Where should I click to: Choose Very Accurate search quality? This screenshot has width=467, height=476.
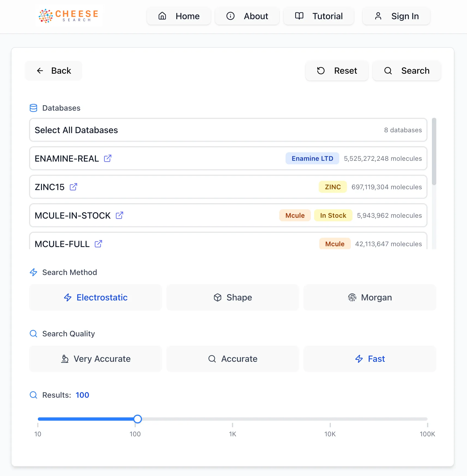[x=96, y=359]
